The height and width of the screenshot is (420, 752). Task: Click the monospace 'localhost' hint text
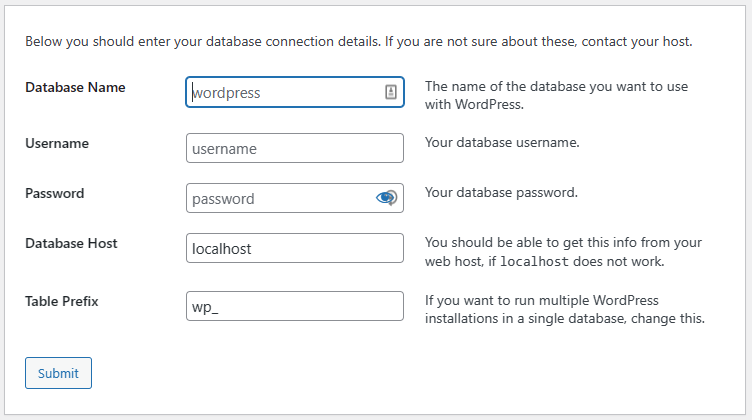pos(534,262)
